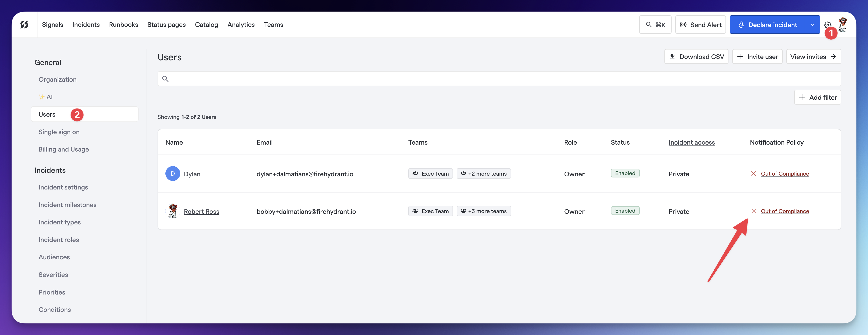Download the users CSV

pos(696,57)
